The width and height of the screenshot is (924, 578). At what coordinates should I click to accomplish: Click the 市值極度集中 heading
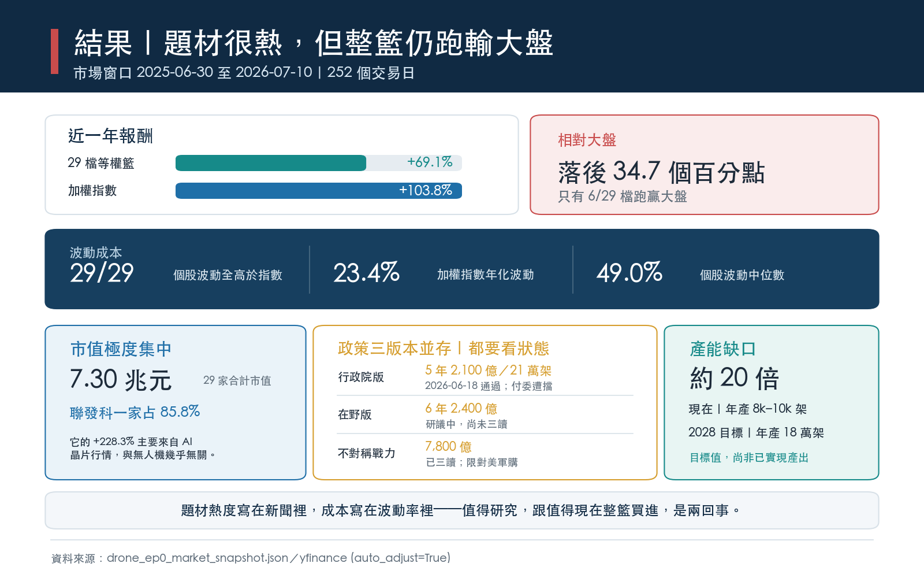(121, 349)
